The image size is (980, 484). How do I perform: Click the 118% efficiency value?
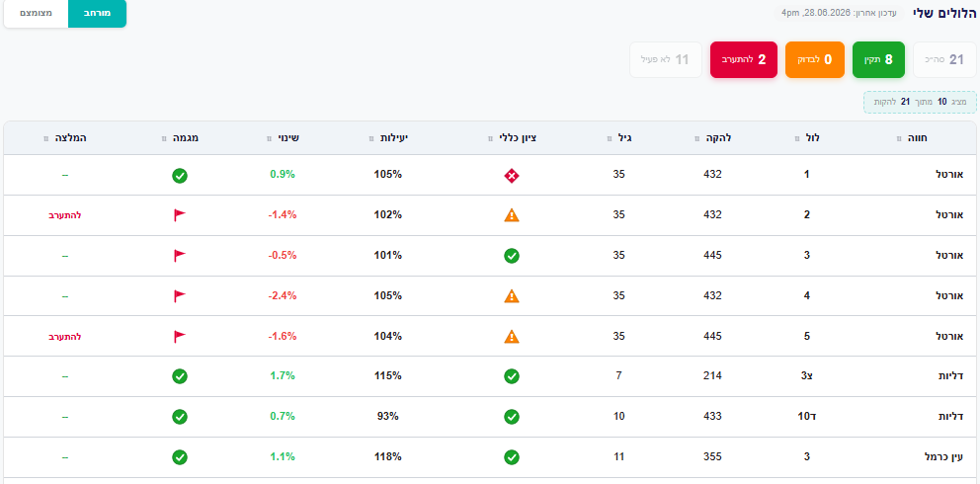(389, 456)
